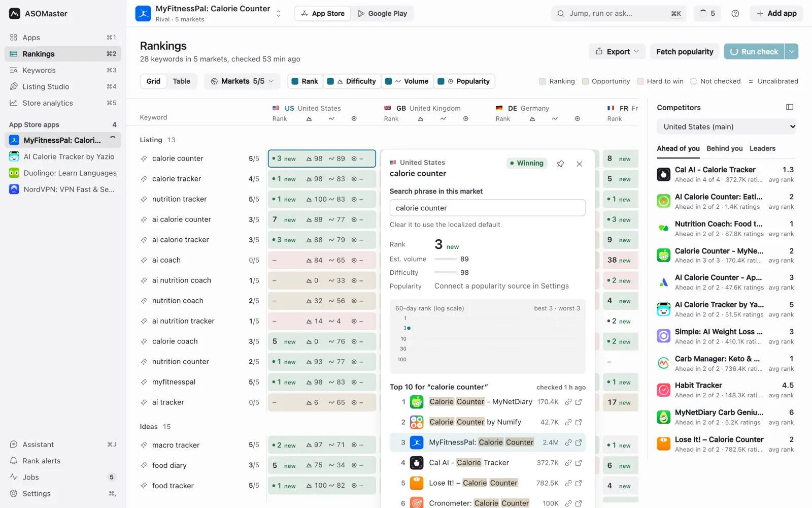812x508 pixels.
Task: Open the Leaders tab
Action: [762, 148]
